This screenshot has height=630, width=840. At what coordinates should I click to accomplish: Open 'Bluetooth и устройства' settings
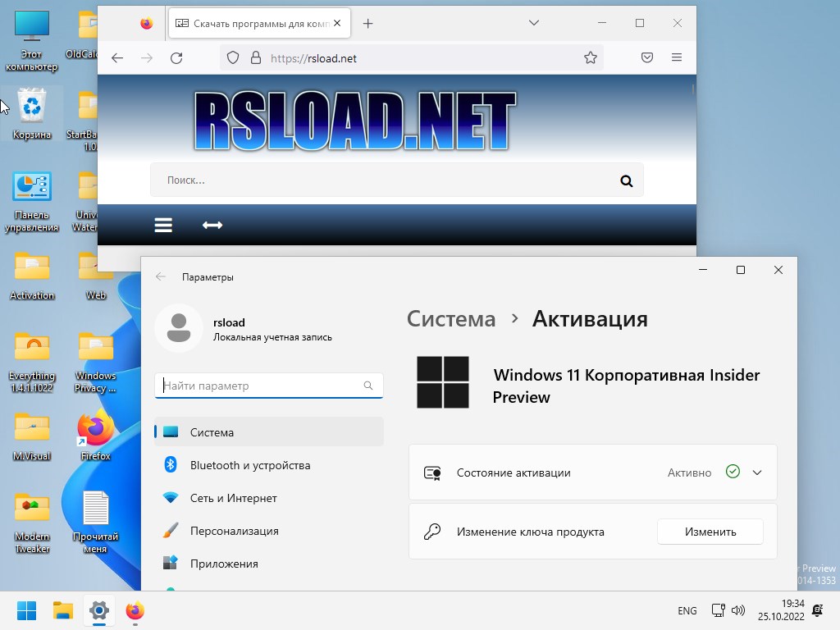coord(269,465)
